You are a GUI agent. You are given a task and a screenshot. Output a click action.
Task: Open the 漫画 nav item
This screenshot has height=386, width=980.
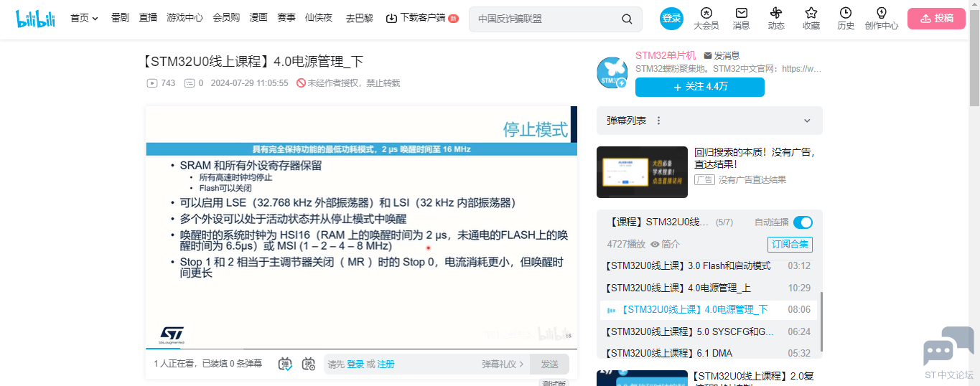pos(258,18)
